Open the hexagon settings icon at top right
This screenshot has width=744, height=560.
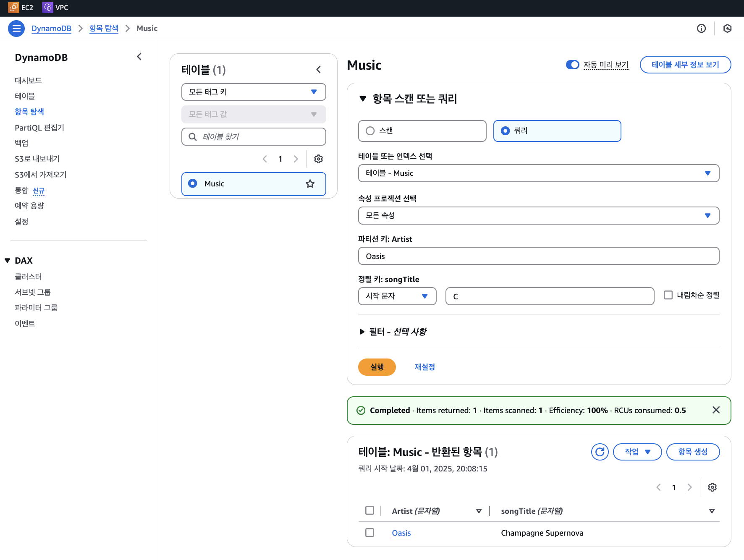click(x=728, y=29)
